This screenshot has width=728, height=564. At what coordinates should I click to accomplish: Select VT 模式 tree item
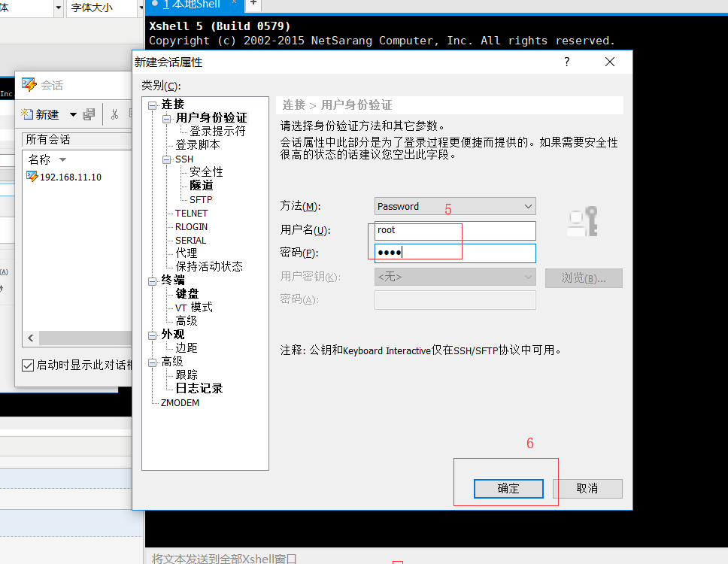click(193, 308)
